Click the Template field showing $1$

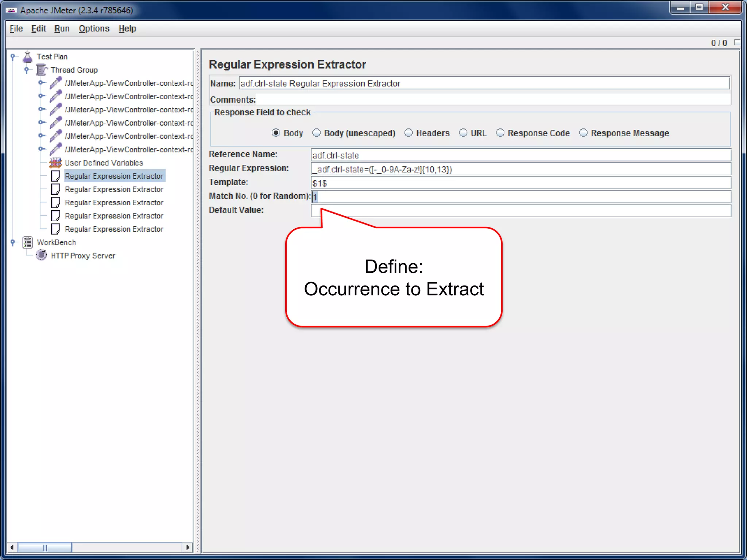pyautogui.click(x=521, y=183)
